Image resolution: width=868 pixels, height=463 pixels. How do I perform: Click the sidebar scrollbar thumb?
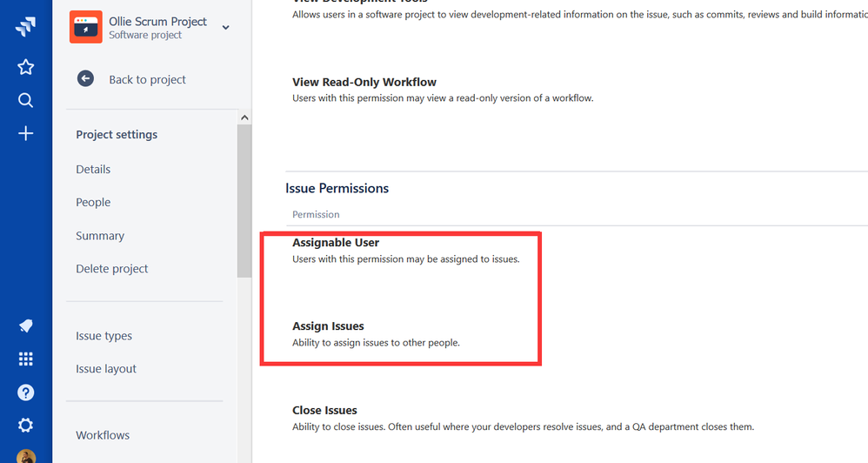pyautogui.click(x=244, y=200)
